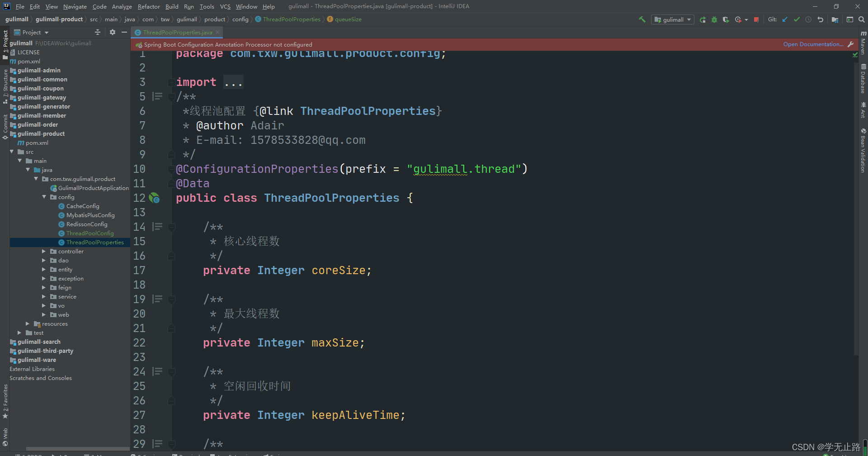Screen dimensions: 868x456
Task: Click the wrench icon in notification bar
Action: tap(850, 44)
